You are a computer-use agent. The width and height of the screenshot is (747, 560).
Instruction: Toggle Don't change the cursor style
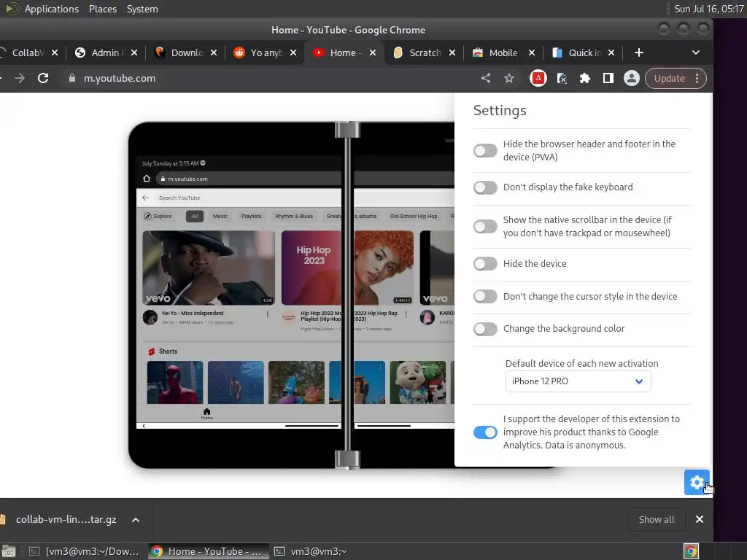(485, 296)
